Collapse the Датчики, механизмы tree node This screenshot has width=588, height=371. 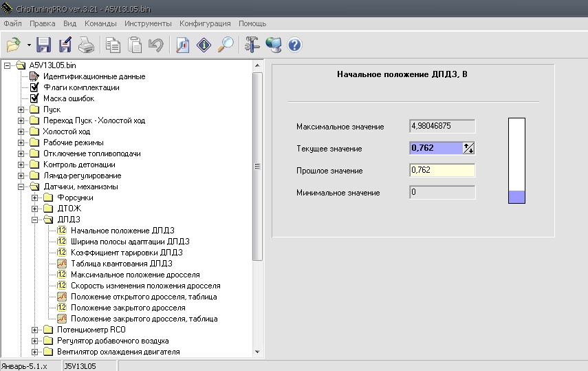(x=21, y=187)
